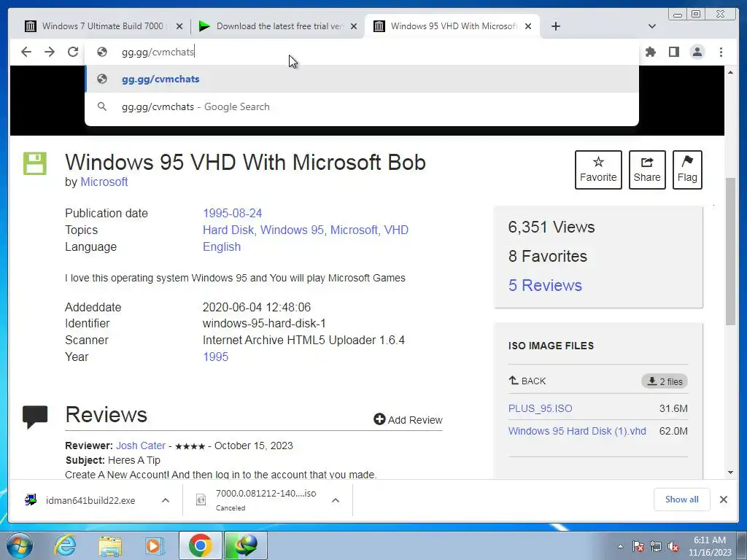Click the vertical scrollbar thumb

coord(730,252)
